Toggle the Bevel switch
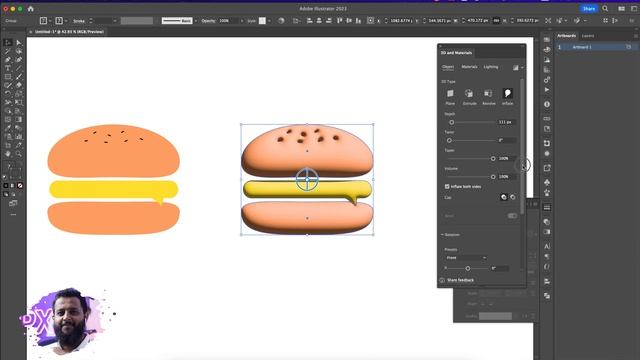 click(512, 216)
